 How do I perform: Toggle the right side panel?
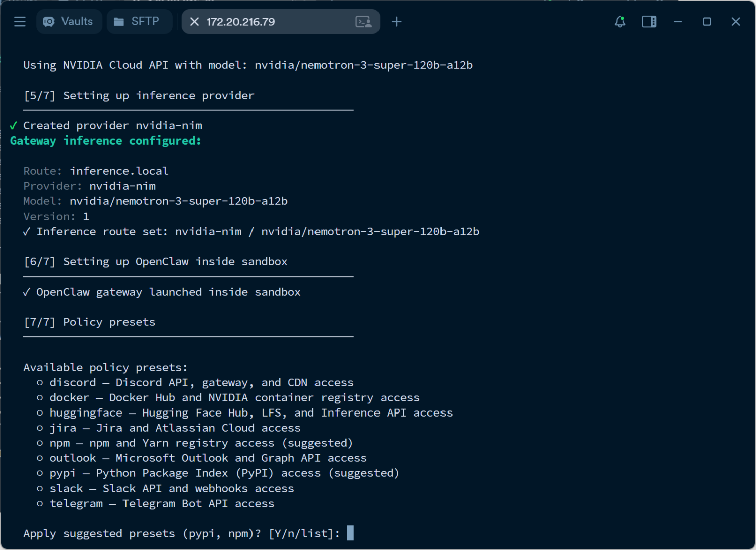tap(649, 22)
